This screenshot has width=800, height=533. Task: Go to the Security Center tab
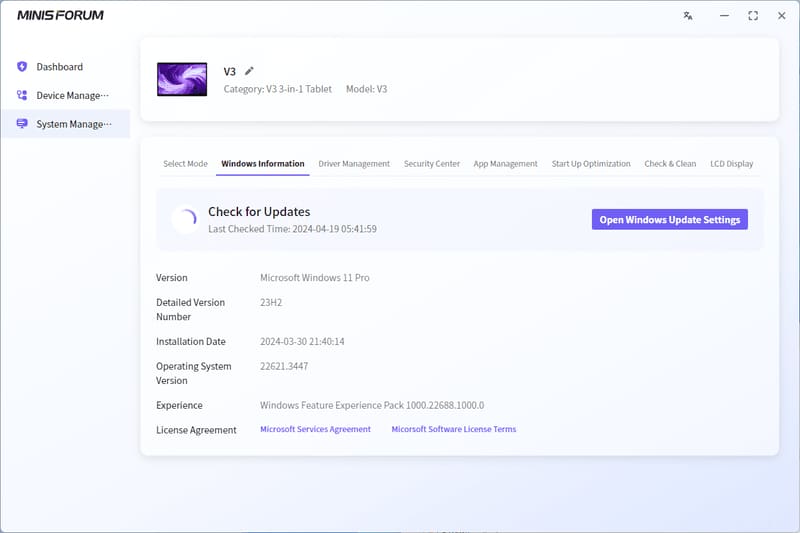point(432,164)
